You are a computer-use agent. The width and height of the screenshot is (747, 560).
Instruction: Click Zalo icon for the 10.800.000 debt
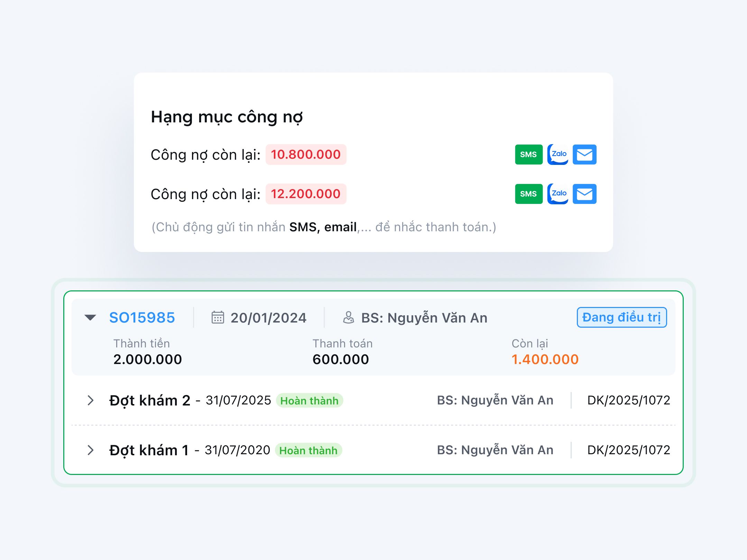point(557,155)
